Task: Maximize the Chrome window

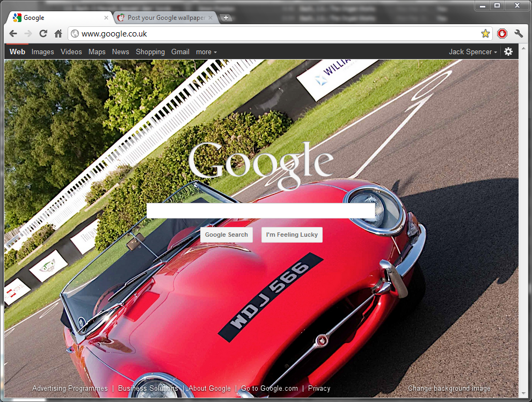Action: (x=497, y=5)
